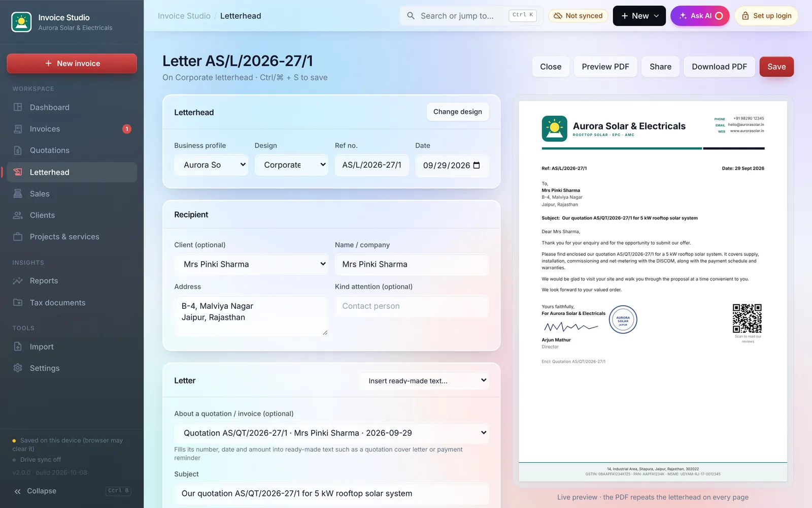Select Letterhead in the sidebar
This screenshot has width=812, height=508.
point(72,172)
